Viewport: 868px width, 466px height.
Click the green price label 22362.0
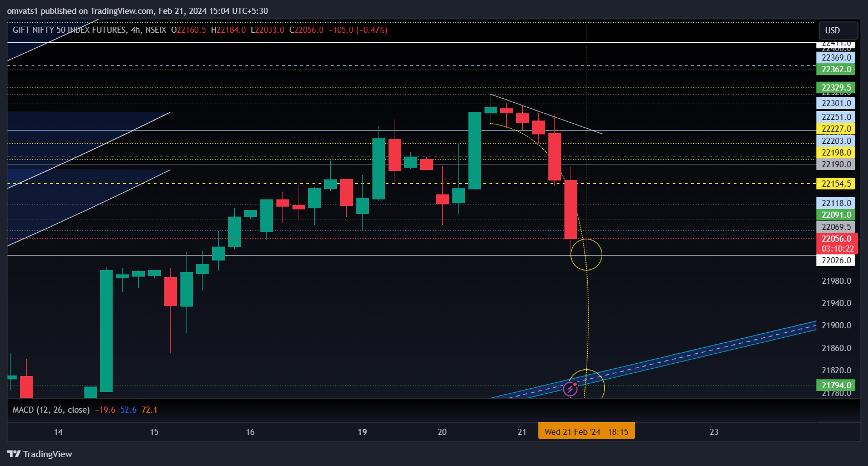[x=836, y=69]
